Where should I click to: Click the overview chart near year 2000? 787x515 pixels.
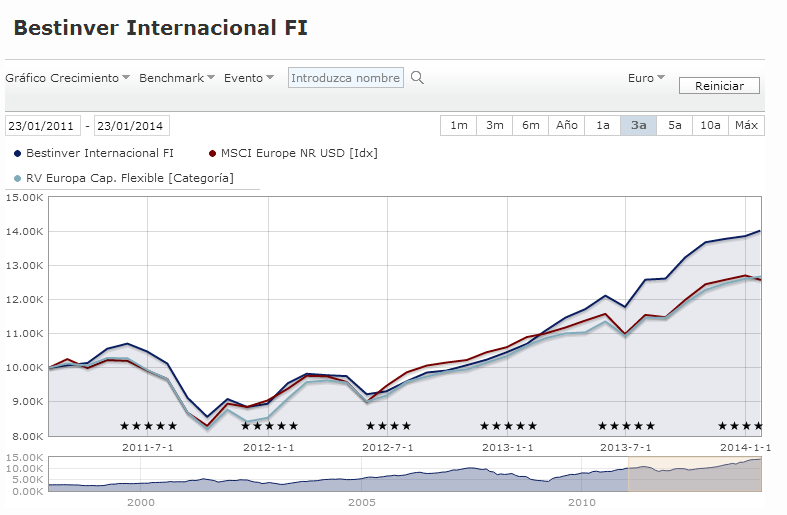(x=141, y=474)
